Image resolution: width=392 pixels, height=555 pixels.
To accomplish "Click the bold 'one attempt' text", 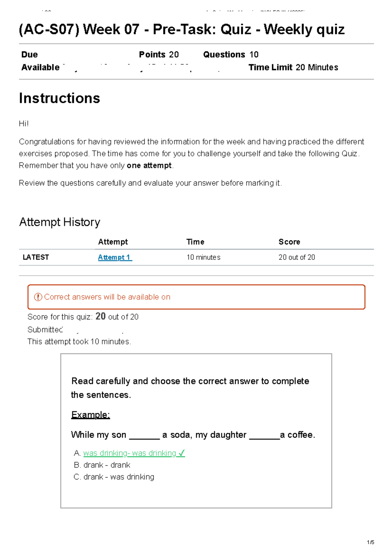I will (x=149, y=166).
